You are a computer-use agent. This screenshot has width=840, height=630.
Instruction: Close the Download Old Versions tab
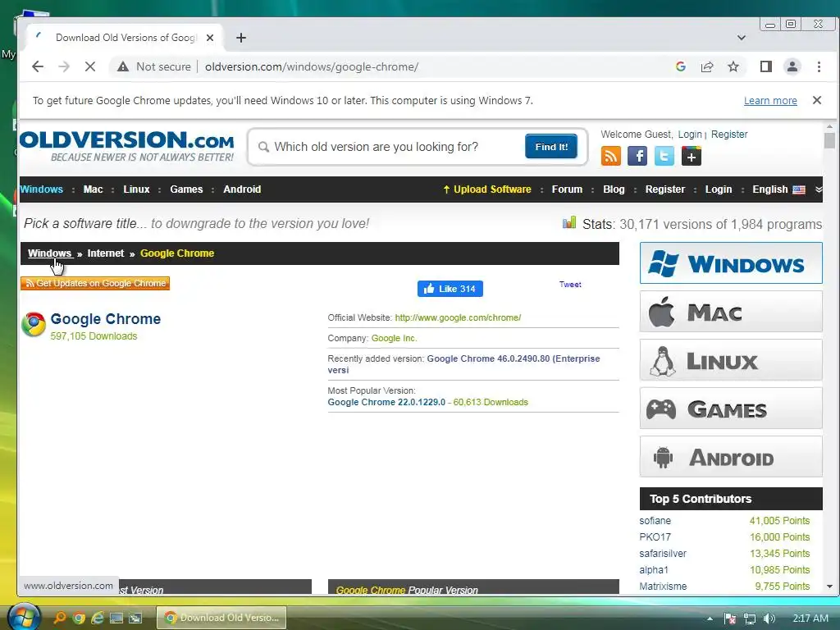(x=210, y=38)
